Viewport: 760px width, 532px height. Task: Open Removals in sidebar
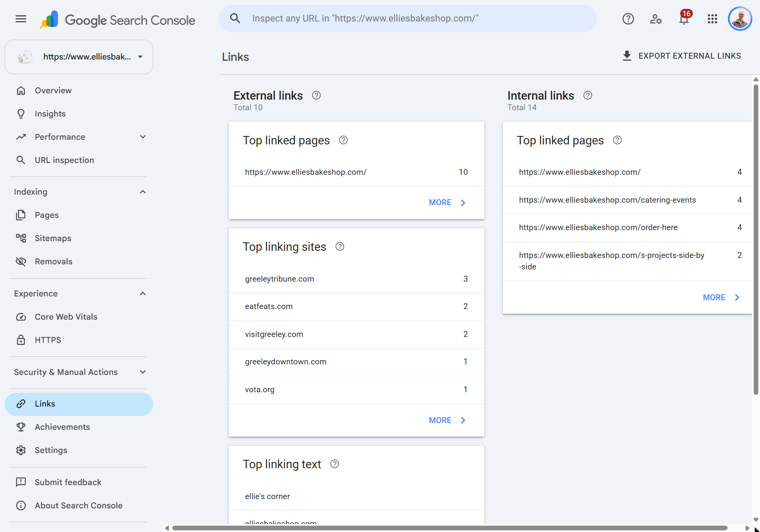[79, 261]
